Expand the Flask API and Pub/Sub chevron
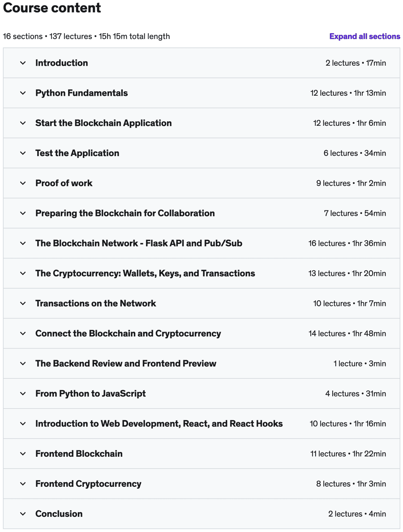 click(23, 243)
